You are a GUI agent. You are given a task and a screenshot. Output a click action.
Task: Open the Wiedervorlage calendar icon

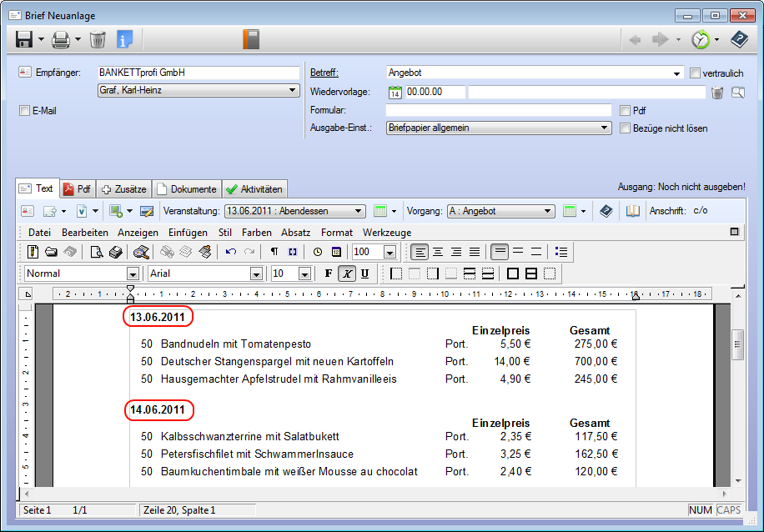click(395, 92)
